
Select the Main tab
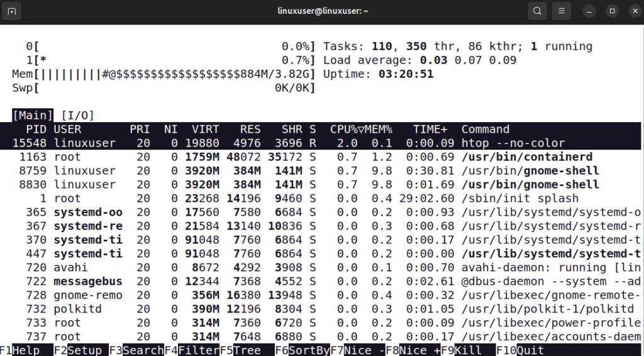click(x=33, y=115)
